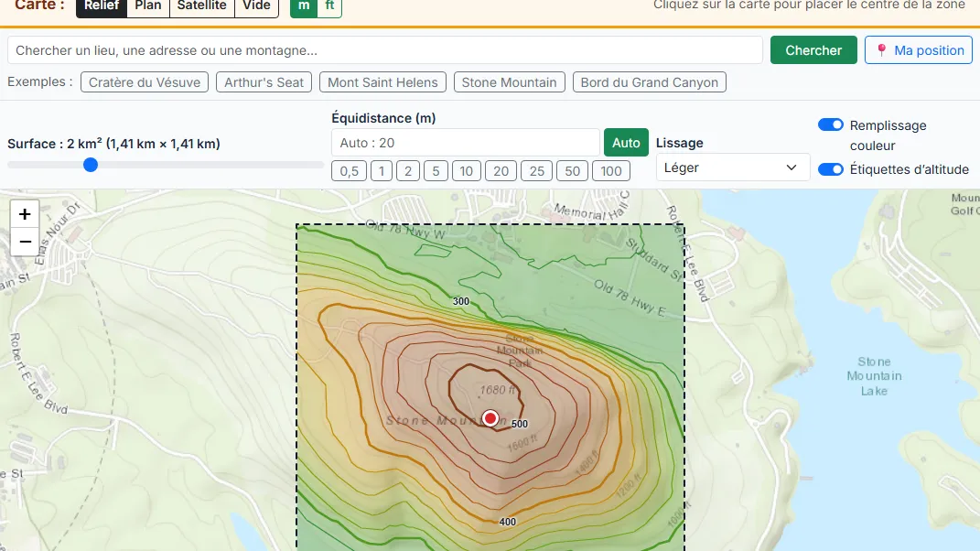Switch units to meters
The height and width of the screenshot is (551, 980).
[x=304, y=5]
